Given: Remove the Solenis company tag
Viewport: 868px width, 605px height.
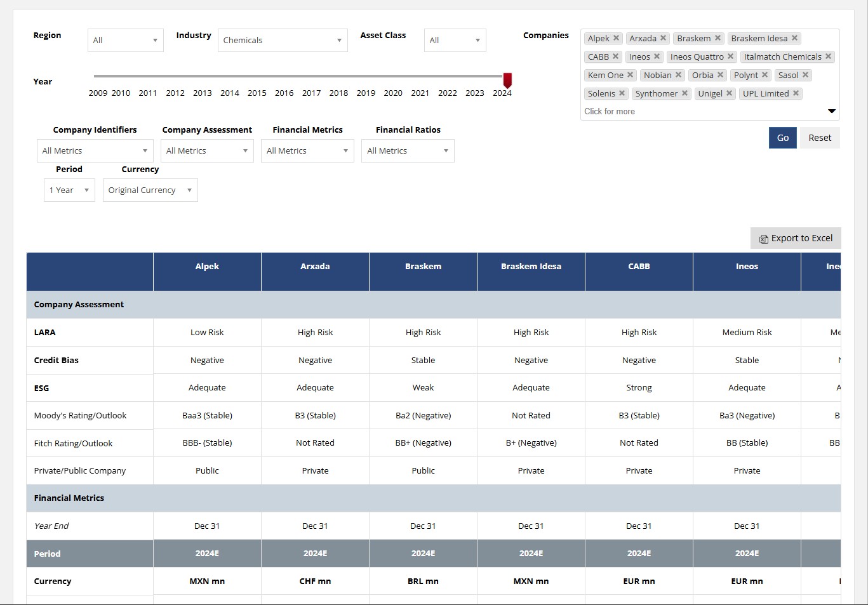Looking at the screenshot, I should (x=622, y=93).
